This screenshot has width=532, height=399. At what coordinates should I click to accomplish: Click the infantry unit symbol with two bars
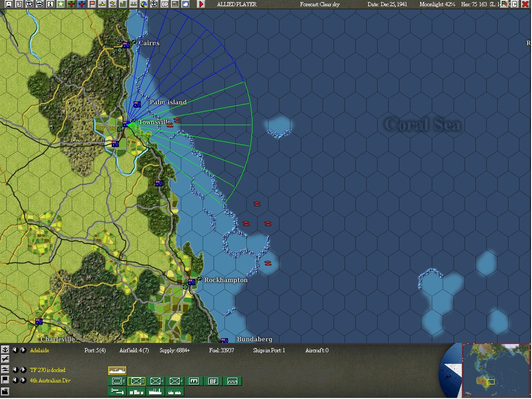coord(176,381)
